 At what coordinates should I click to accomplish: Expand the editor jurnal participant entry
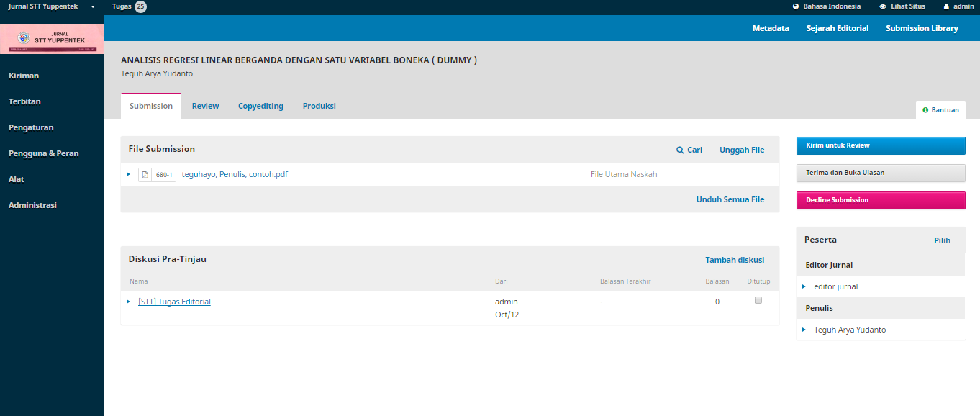click(804, 286)
